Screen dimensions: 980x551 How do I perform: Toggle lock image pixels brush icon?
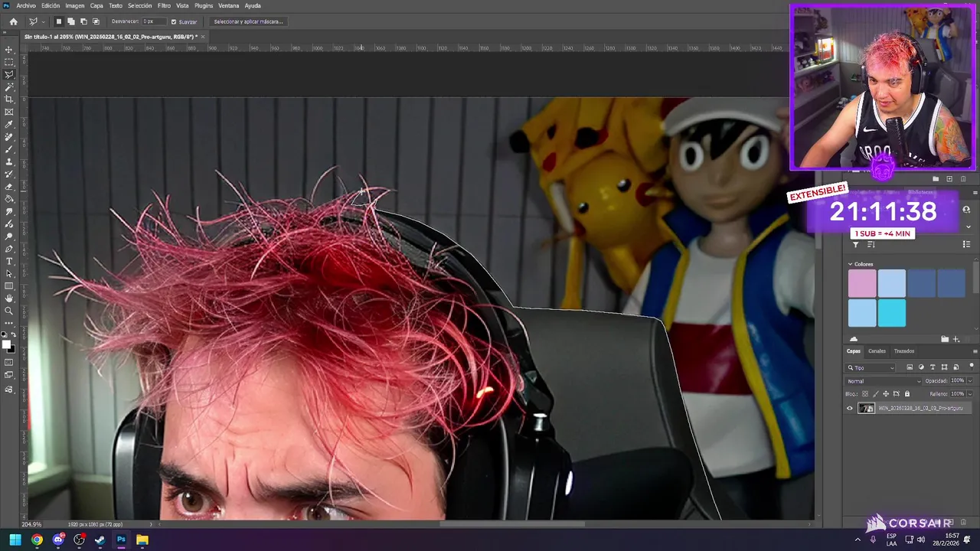[876, 393]
